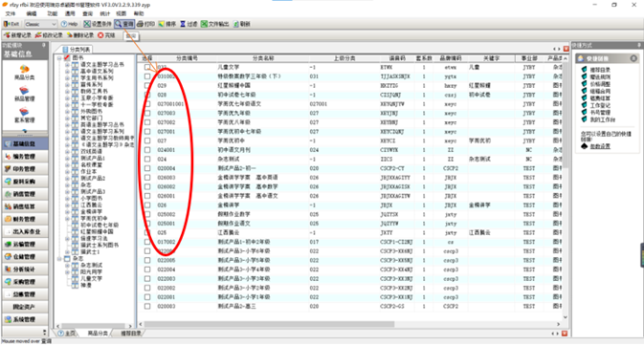Expand the 阳光同学 tree node
Screen dimensions: 644x345
click(x=67, y=272)
